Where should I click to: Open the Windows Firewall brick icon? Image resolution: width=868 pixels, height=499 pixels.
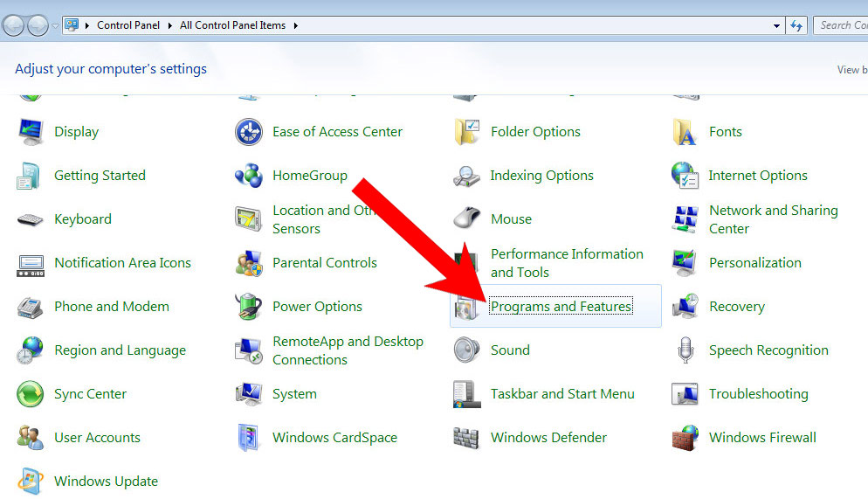coord(685,438)
